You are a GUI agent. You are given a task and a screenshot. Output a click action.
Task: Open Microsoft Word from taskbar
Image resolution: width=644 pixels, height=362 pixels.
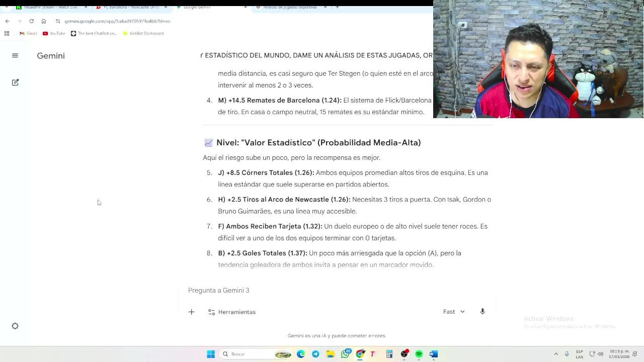point(434,354)
